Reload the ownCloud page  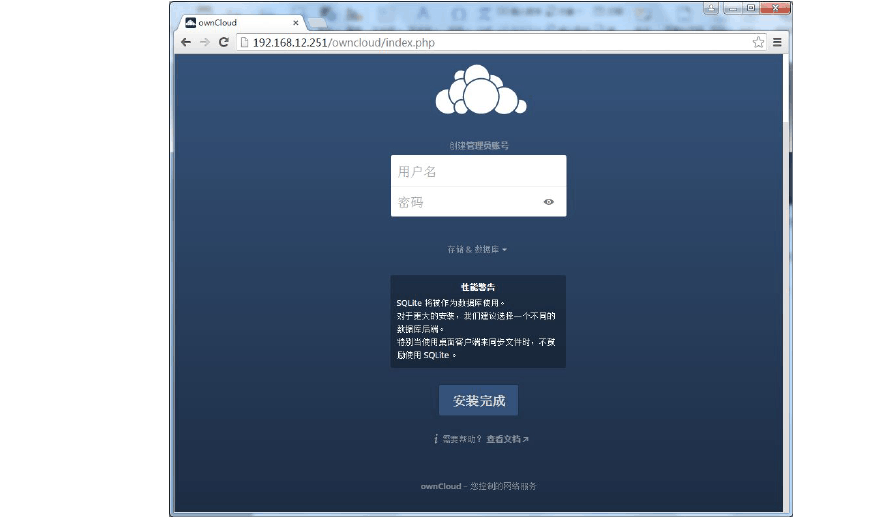point(224,42)
